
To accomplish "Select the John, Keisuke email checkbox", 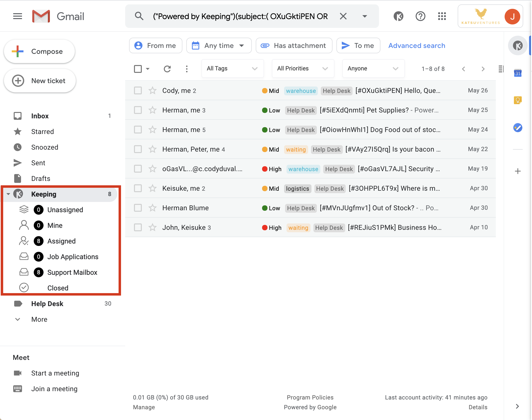I will 138,227.
